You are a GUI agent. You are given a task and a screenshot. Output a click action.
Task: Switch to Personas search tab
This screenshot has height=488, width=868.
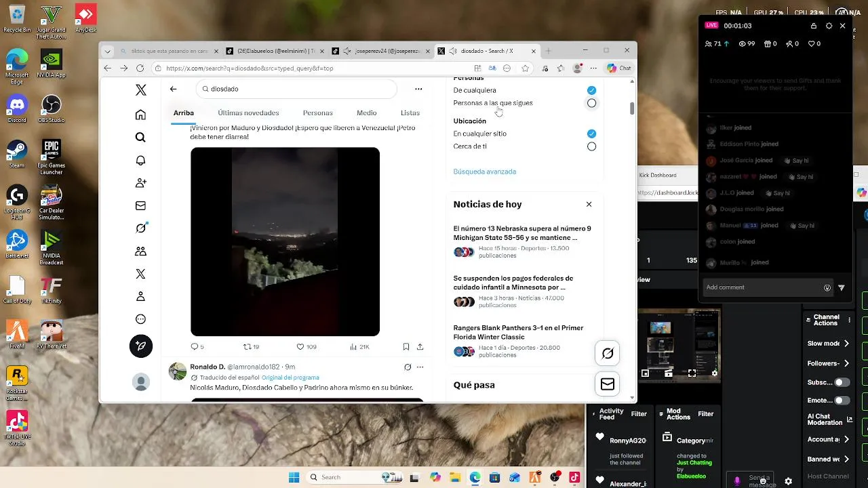(x=317, y=113)
